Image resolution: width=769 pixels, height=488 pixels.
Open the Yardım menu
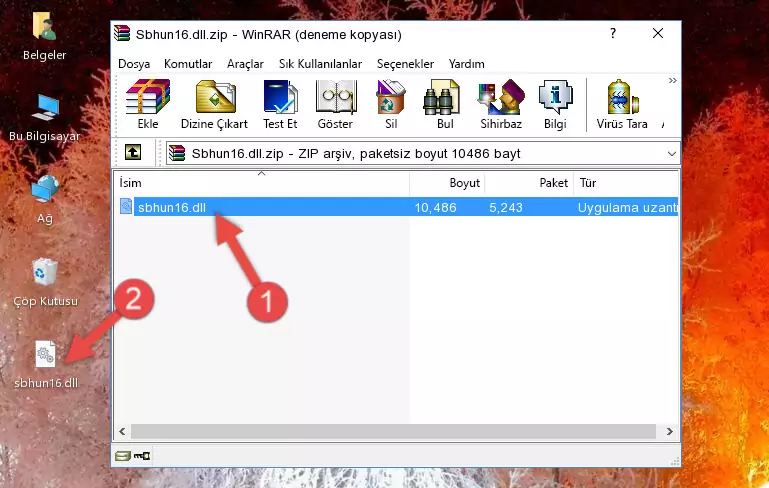466,64
